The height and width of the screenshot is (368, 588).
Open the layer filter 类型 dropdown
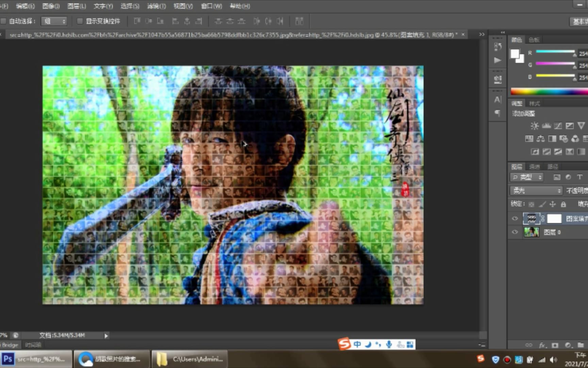click(527, 177)
